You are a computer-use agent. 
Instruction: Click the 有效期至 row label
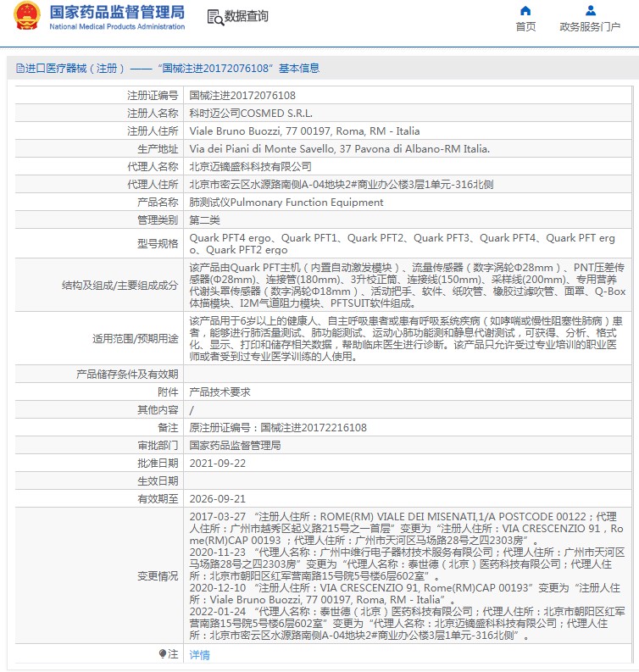point(158,498)
